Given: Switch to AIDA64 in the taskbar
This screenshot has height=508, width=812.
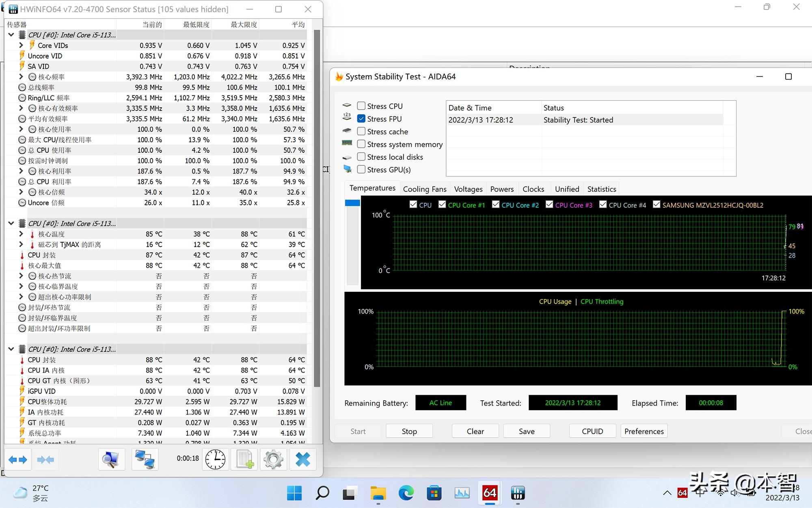Looking at the screenshot, I should (490, 493).
